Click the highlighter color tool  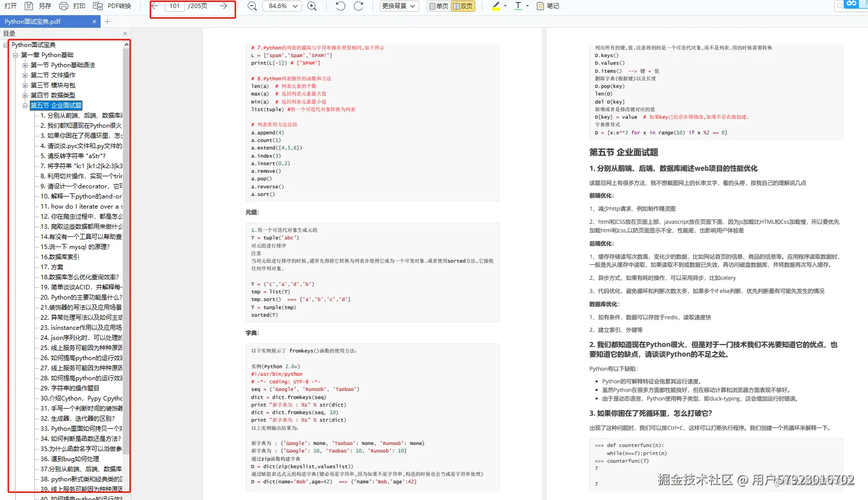[496, 6]
